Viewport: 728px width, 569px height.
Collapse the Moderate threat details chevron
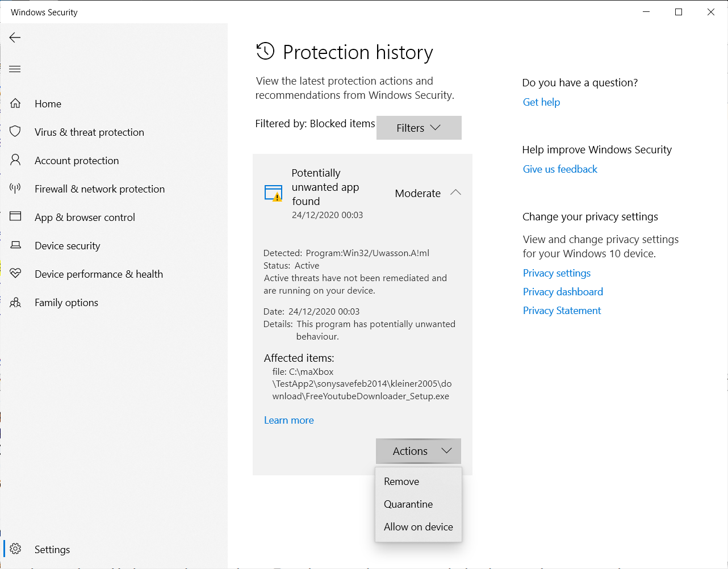coord(455,193)
